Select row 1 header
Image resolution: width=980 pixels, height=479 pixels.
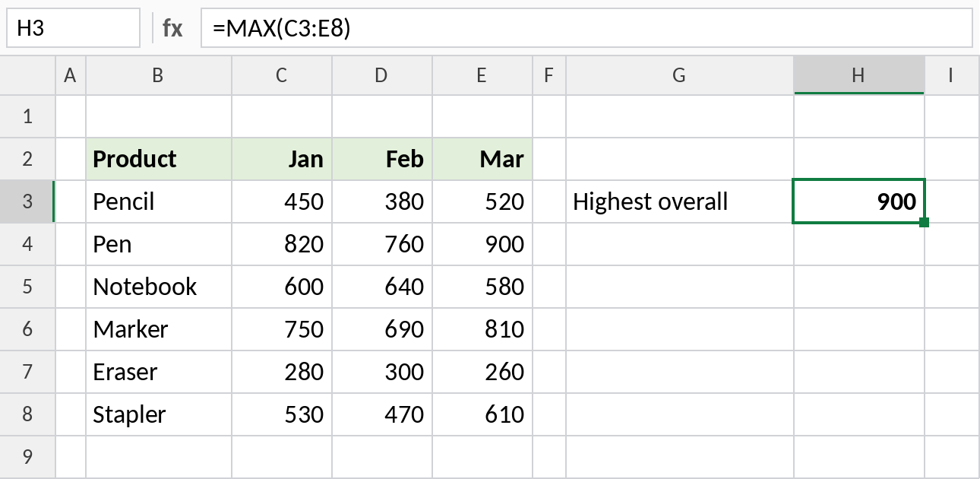pos(27,116)
